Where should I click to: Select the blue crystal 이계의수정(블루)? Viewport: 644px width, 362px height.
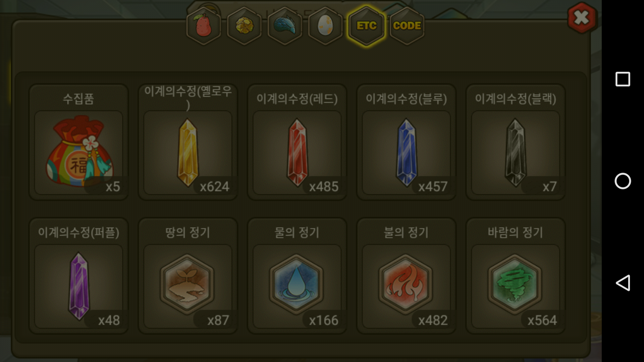406,142
